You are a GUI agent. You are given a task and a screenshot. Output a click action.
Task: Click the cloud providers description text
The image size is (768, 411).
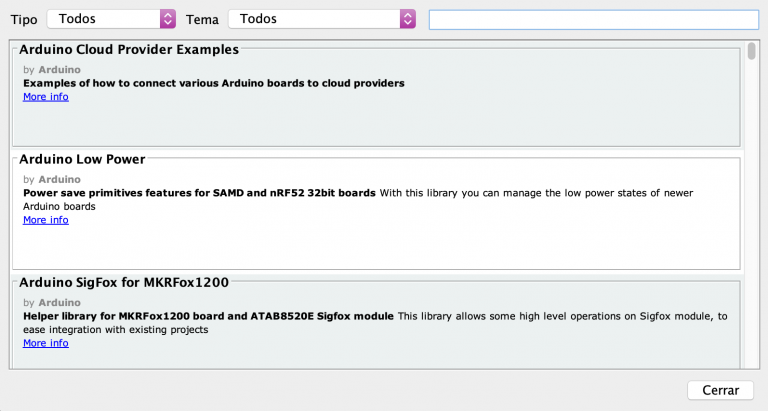click(213, 83)
